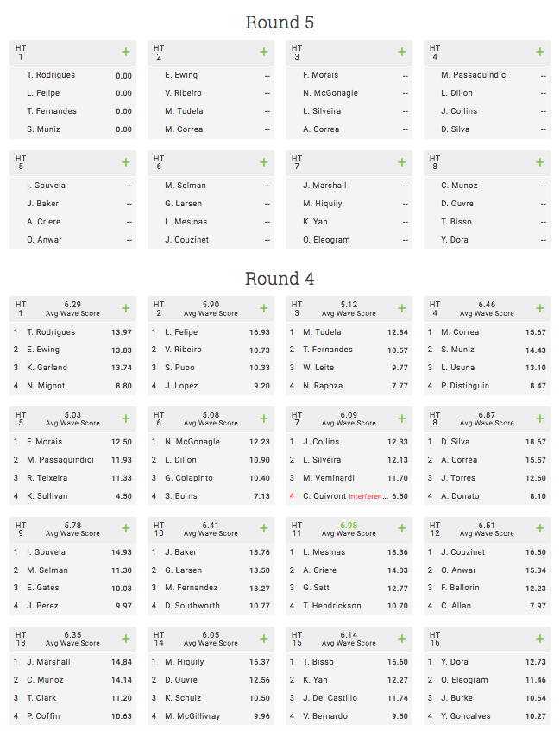The width and height of the screenshot is (560, 731).
Task: Click plus icon on Round 5 Heat 5
Action: pyautogui.click(x=125, y=162)
